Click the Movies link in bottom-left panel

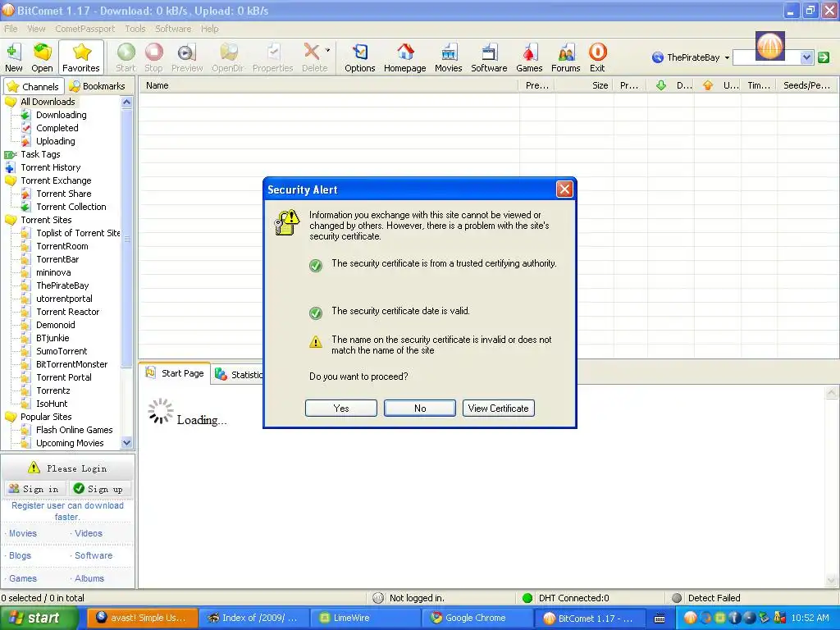point(22,533)
